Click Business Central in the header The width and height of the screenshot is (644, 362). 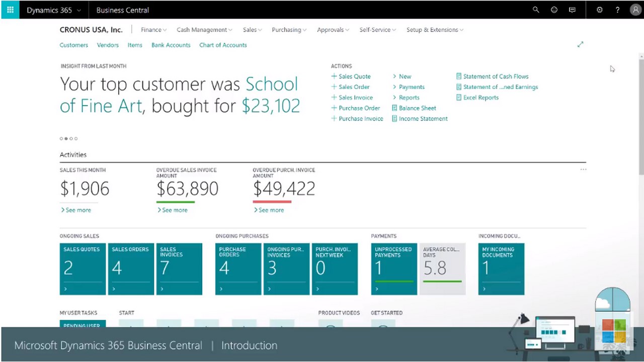tap(123, 10)
